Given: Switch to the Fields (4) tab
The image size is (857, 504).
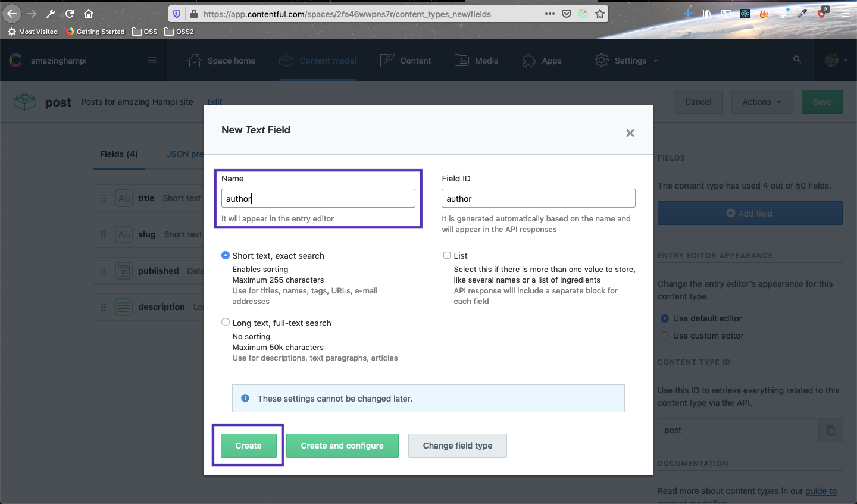Looking at the screenshot, I should point(119,154).
